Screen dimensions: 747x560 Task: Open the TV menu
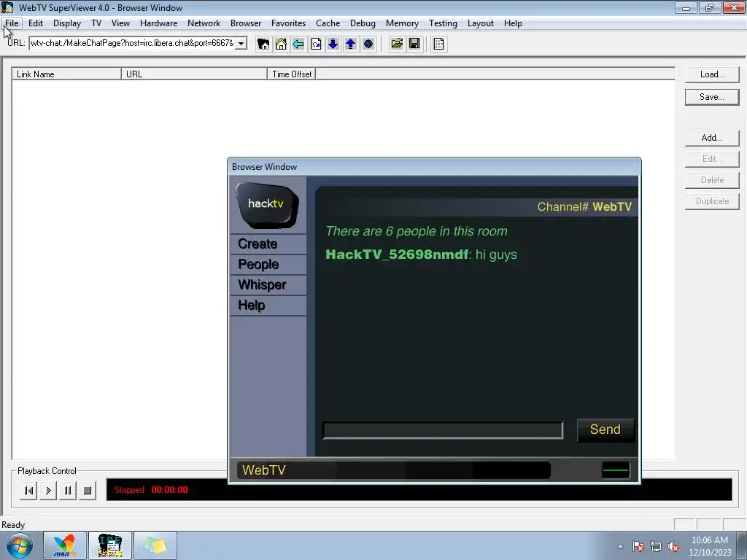[x=96, y=23]
